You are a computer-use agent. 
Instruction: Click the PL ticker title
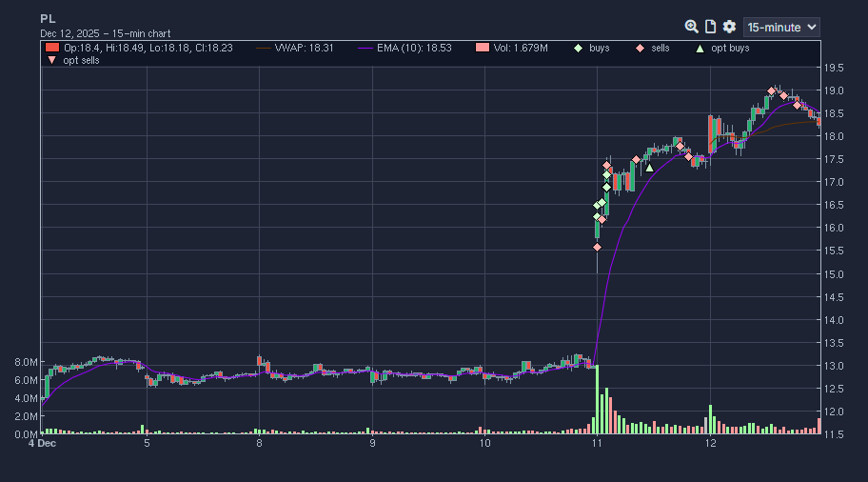[x=48, y=19]
